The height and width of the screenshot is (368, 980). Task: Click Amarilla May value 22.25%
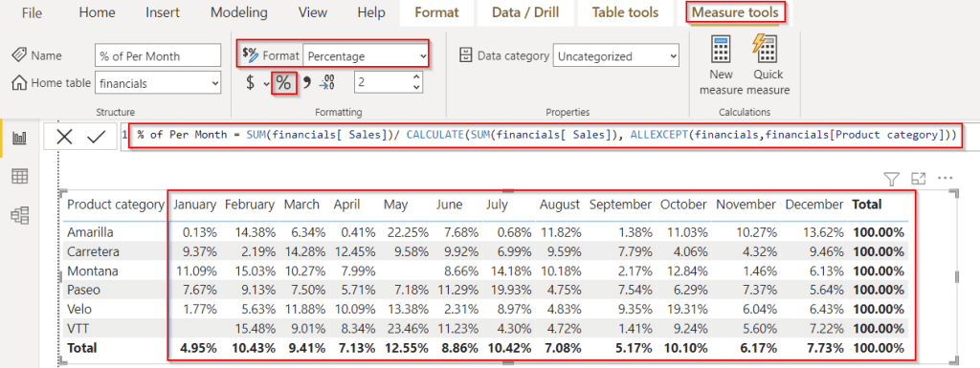[408, 232]
